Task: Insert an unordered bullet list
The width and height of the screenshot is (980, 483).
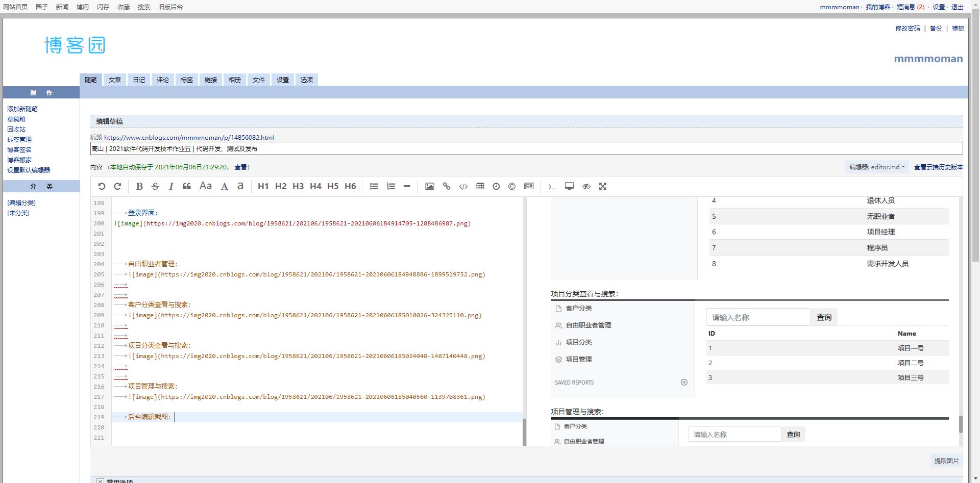Action: (x=374, y=187)
